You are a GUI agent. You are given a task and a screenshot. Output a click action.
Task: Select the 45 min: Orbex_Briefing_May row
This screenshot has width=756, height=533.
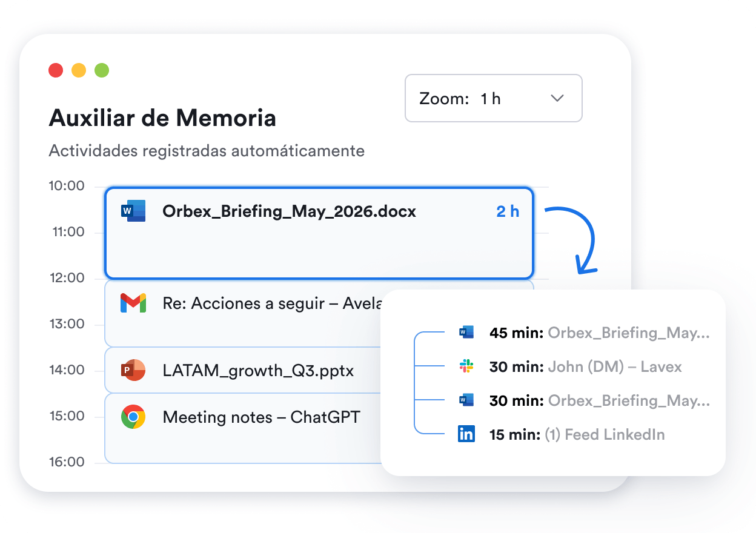click(x=584, y=333)
